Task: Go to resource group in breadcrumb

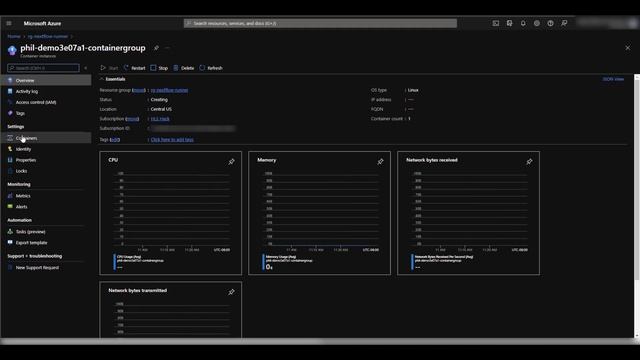Action: coord(48,36)
